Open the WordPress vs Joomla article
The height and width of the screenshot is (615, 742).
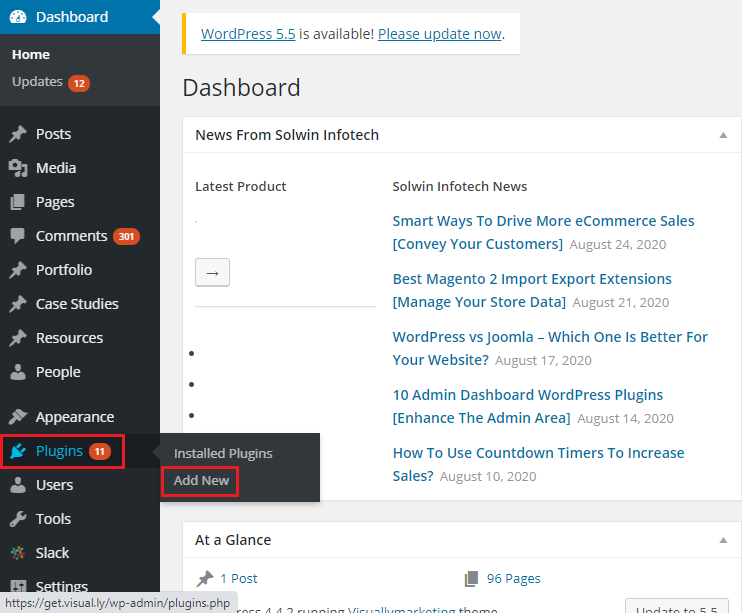point(550,348)
